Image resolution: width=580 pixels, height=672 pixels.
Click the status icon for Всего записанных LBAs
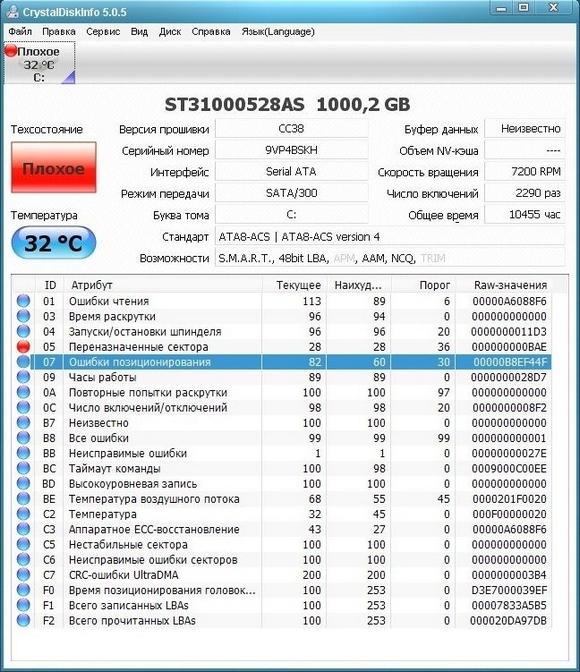tap(23, 605)
